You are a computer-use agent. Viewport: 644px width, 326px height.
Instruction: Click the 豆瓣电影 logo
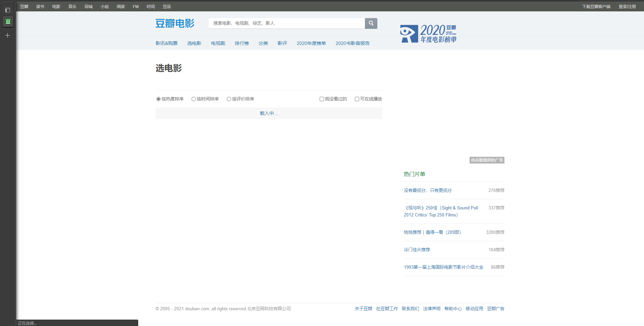pos(175,23)
